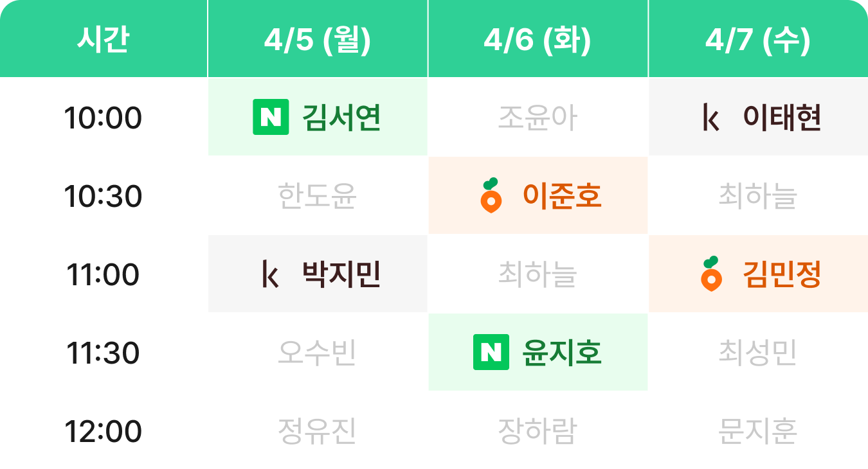Image resolution: width=868 pixels, height=469 pixels.
Task: Select the 문지훈 slot at 12:00
Action: [x=758, y=431]
